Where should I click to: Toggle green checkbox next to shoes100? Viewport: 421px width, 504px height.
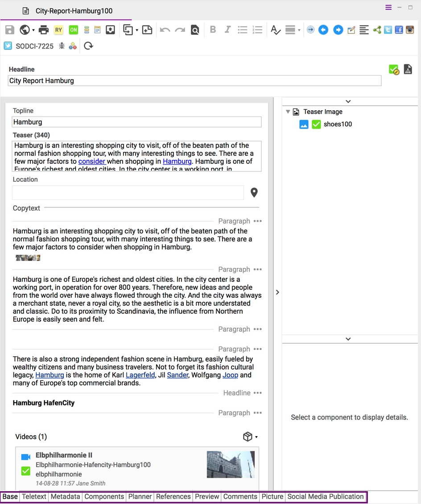tap(316, 124)
